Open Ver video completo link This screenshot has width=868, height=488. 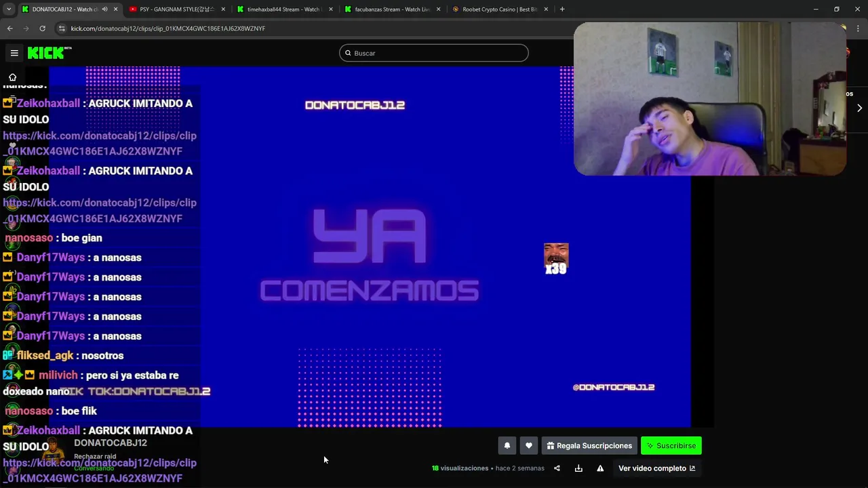(x=656, y=468)
